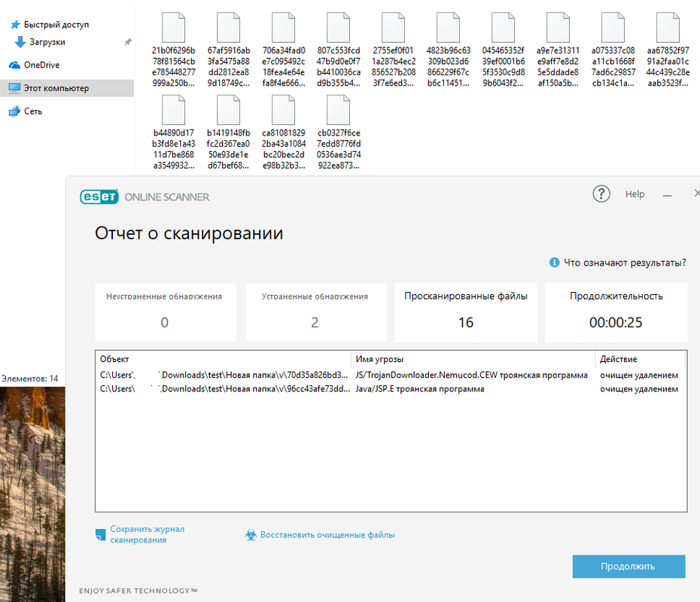The height and width of the screenshot is (602, 700).
Task: Click the pin icon beside Загрузки
Action: point(128,42)
